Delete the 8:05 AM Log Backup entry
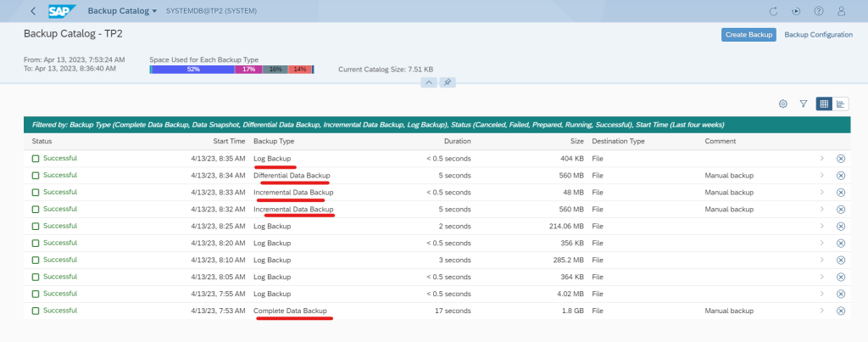 tap(840, 278)
